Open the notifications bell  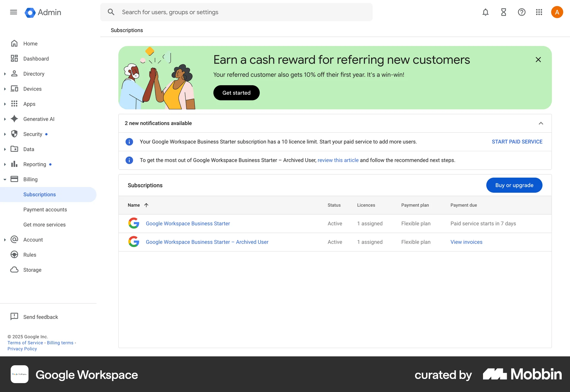pos(485,12)
